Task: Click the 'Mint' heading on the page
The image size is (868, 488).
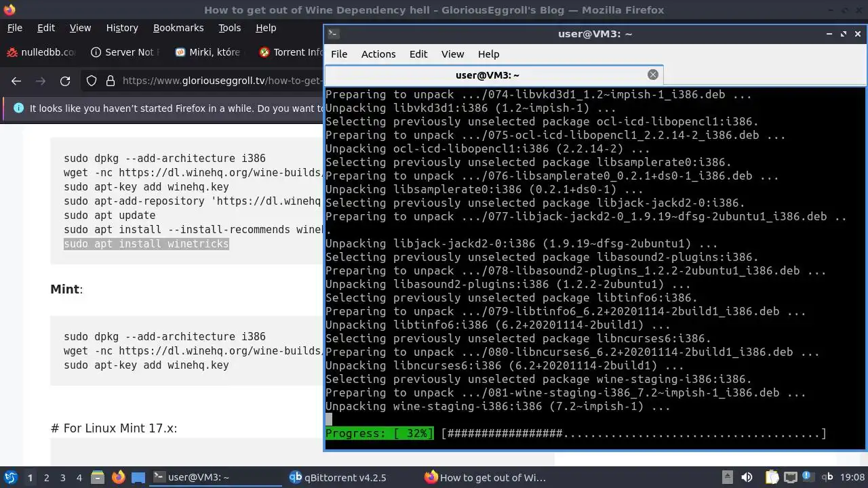Action: coord(65,289)
